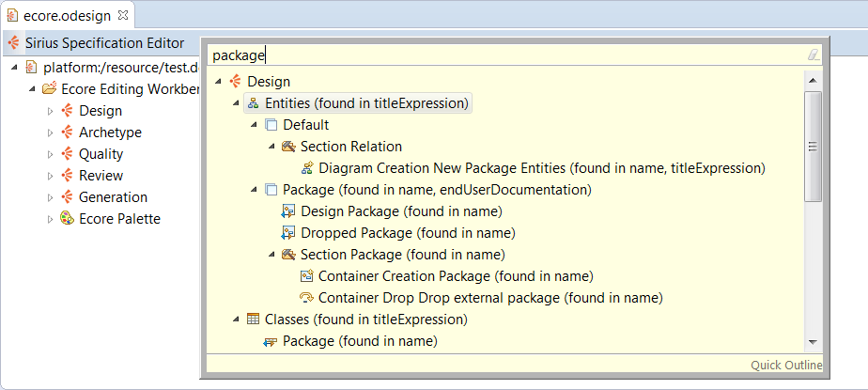Close the ecore.odesign tab

[x=123, y=15]
